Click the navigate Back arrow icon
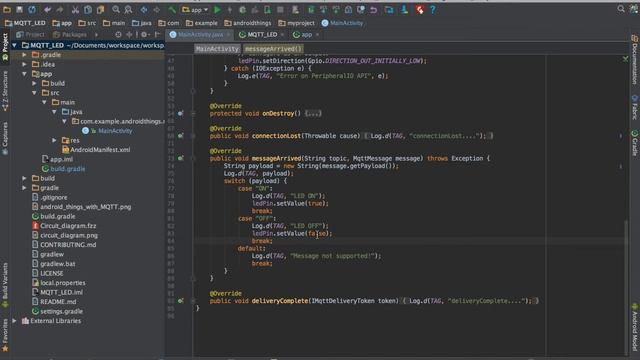The height and width of the screenshot is (360, 640). coord(144,9)
